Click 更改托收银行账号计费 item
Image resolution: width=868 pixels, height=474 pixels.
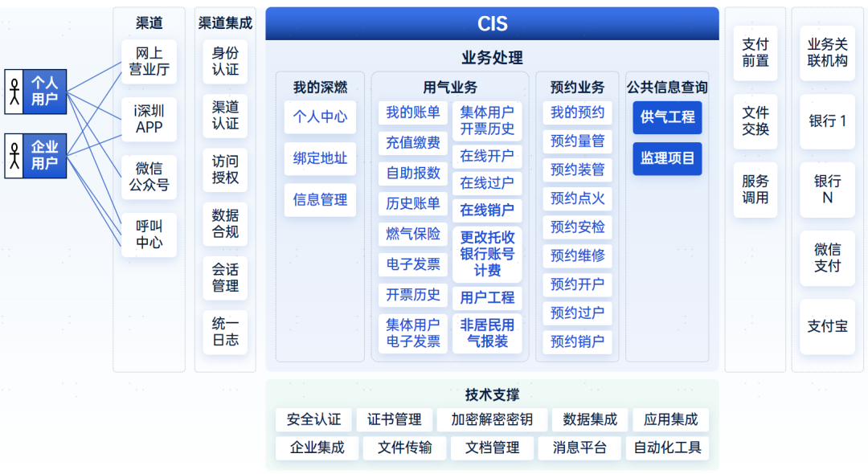pyautogui.click(x=487, y=255)
